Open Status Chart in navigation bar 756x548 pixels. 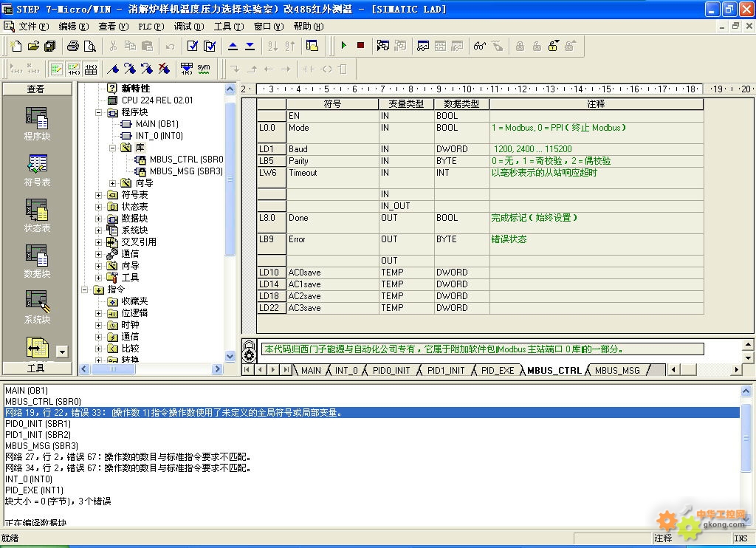tap(37, 216)
